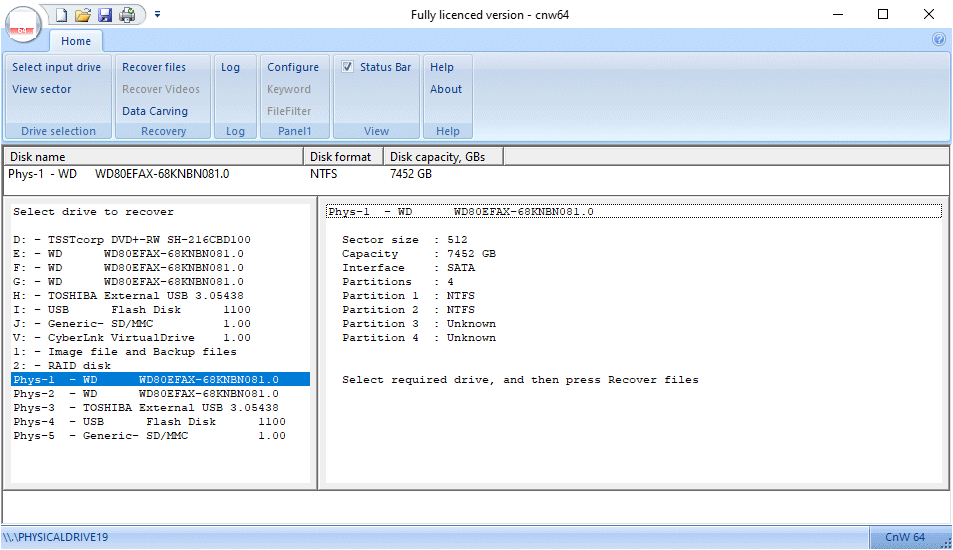The image size is (953, 550).
Task: Open the round application menu button
Action: coord(24,24)
